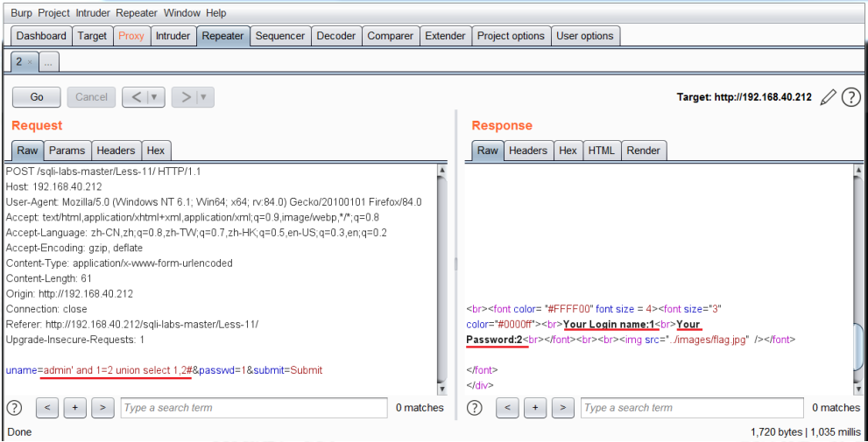Click the request search term field
The image size is (868, 442).
[x=254, y=408]
